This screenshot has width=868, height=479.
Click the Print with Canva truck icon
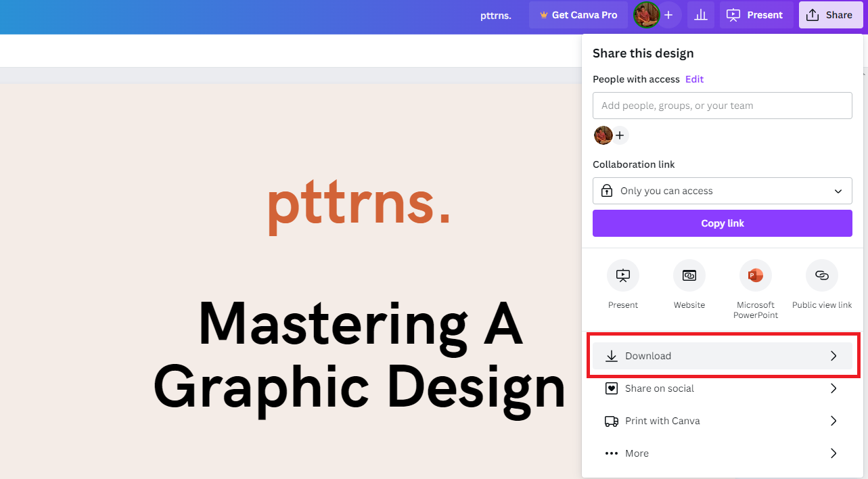coord(612,421)
